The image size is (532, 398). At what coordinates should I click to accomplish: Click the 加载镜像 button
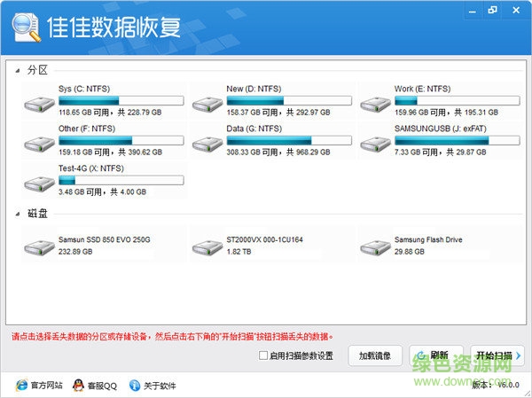[375, 355]
